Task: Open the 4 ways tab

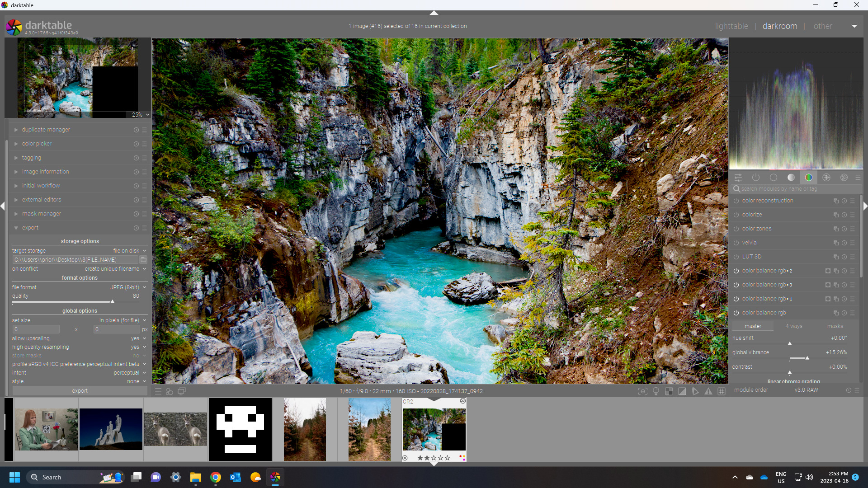Action: tap(793, 326)
